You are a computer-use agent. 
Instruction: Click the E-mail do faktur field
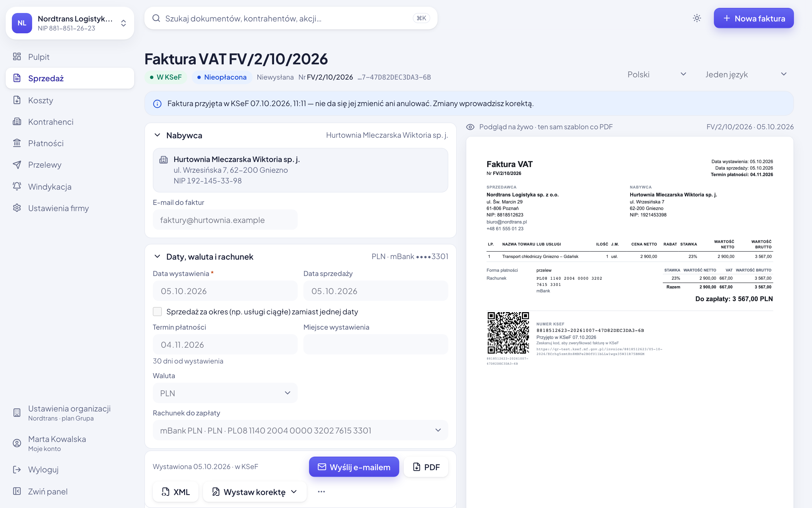[x=225, y=220]
